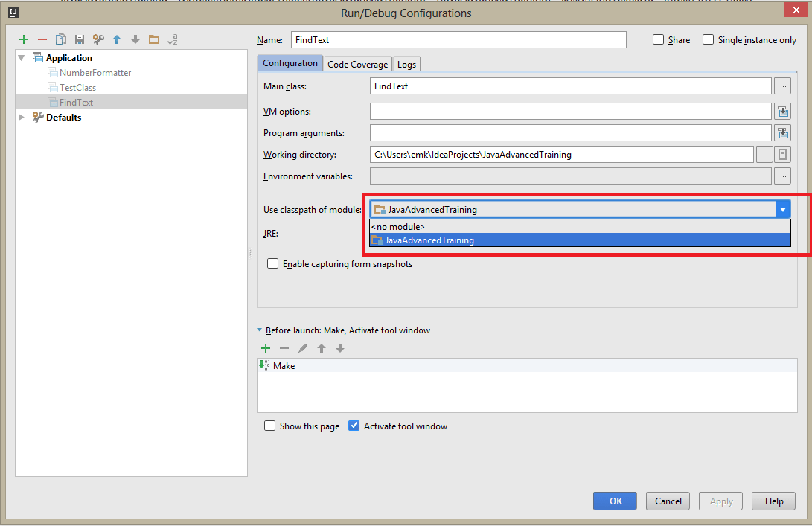The height and width of the screenshot is (526, 812).
Task: Create a new configurations folder
Action: tap(153, 39)
